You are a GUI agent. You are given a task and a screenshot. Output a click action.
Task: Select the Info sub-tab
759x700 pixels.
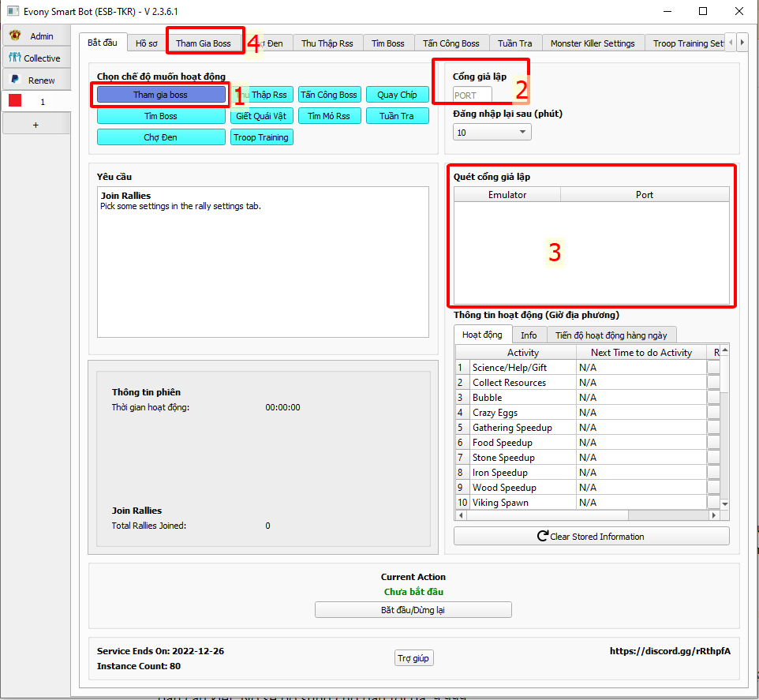point(529,335)
